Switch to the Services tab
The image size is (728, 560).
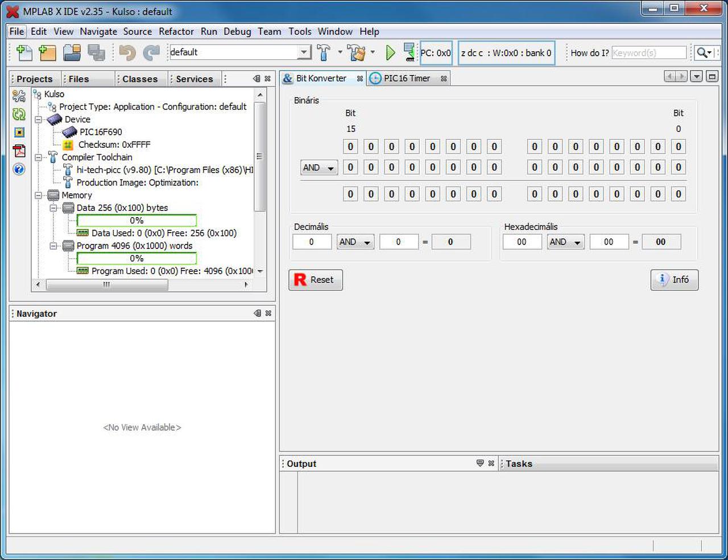click(194, 79)
